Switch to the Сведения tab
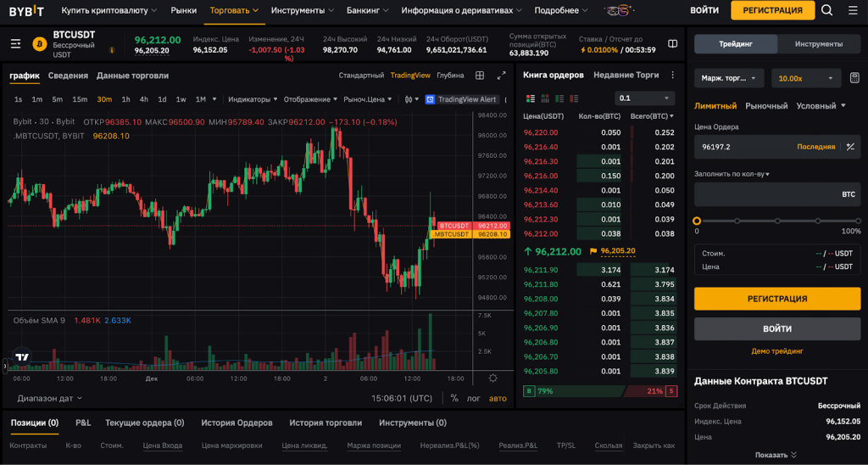The image size is (868, 465). pyautogui.click(x=68, y=76)
